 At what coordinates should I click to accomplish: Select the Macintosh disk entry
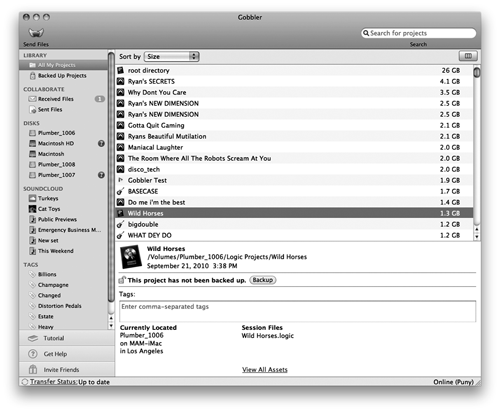pyautogui.click(x=63, y=154)
